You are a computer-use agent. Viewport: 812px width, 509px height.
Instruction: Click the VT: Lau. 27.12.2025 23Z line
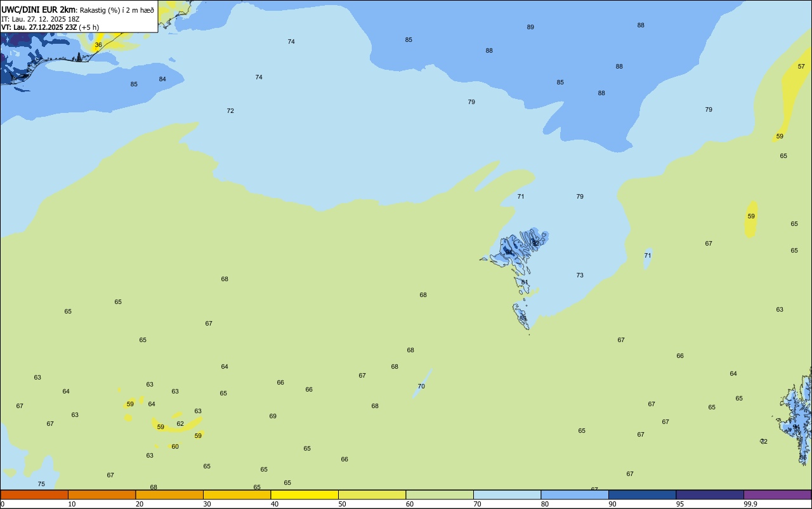(39, 27)
